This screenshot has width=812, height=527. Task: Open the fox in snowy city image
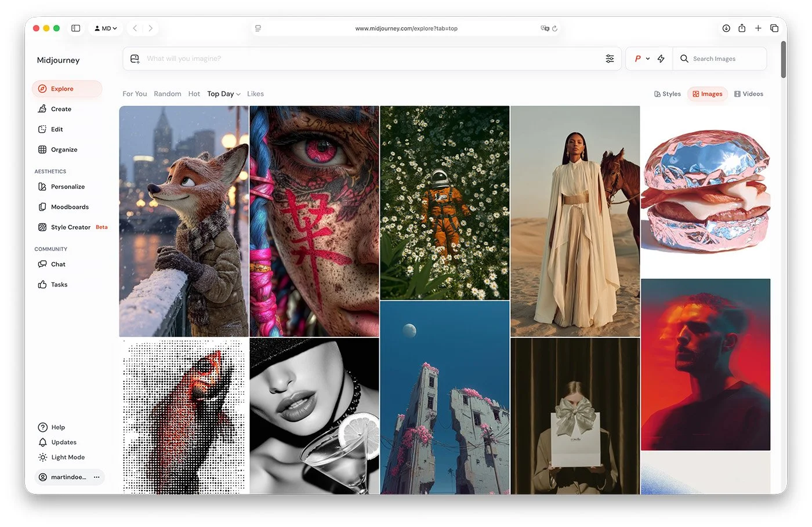click(x=184, y=221)
